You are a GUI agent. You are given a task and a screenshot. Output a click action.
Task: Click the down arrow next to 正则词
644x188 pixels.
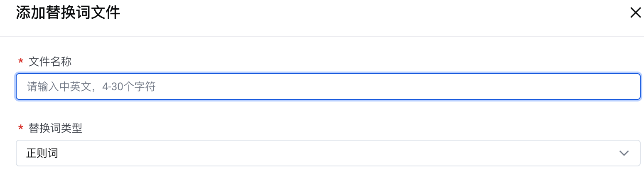[624, 153]
